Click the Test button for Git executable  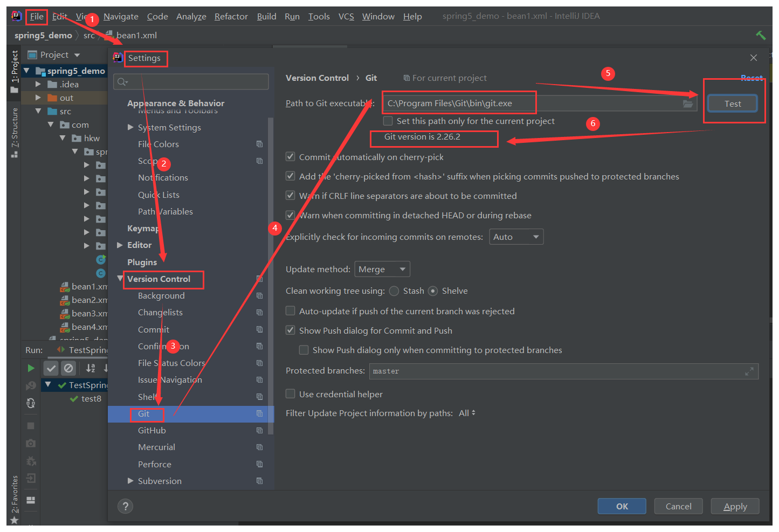coord(733,103)
